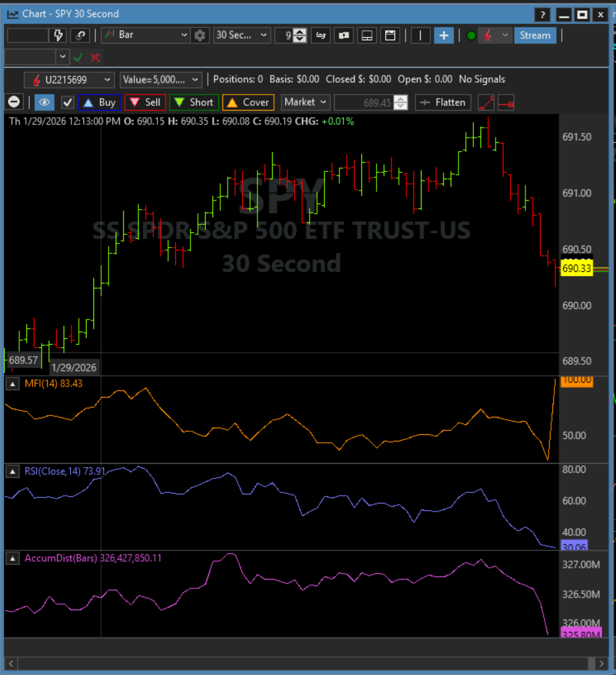This screenshot has width=616, height=675.
Task: Click the chart settings gear icon
Action: coord(200,35)
